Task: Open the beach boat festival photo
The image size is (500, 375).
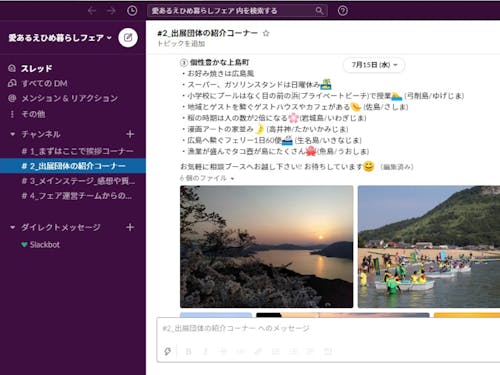Action: click(x=429, y=247)
